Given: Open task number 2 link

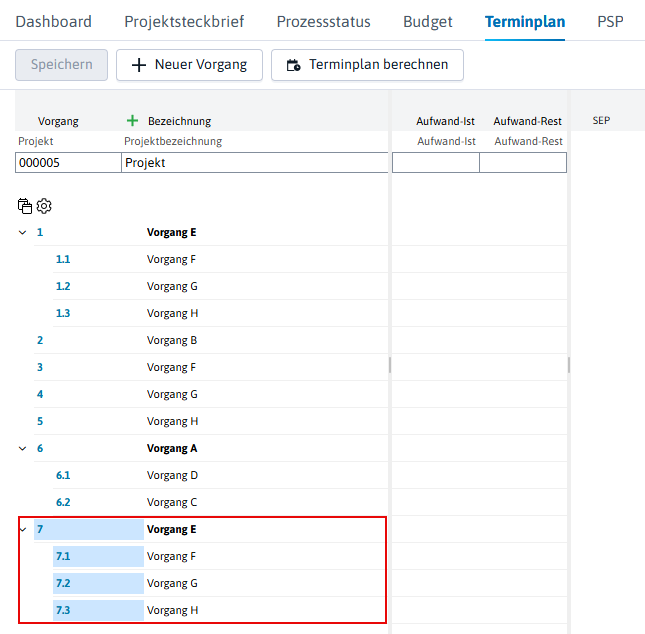Looking at the screenshot, I should click(x=40, y=340).
